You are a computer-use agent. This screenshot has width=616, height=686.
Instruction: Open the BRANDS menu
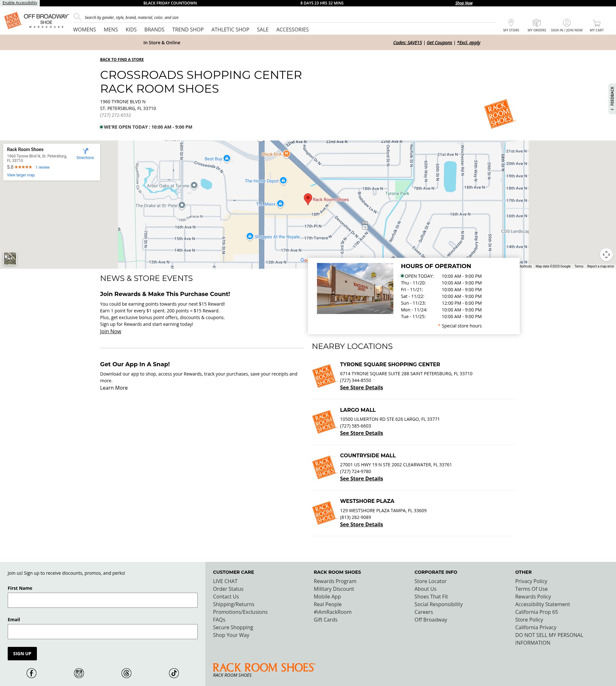tap(154, 30)
